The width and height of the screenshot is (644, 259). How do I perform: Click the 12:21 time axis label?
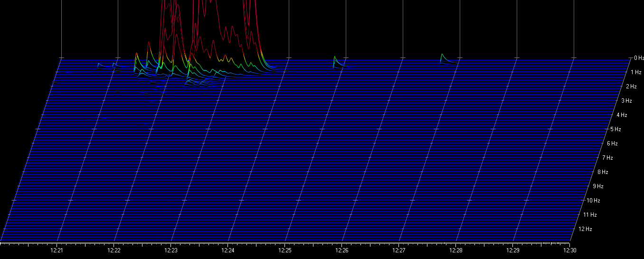pos(57,250)
